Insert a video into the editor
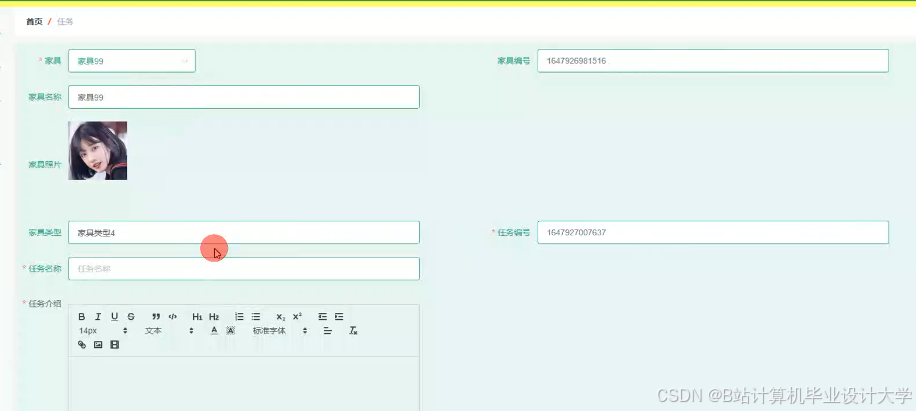 coord(114,344)
